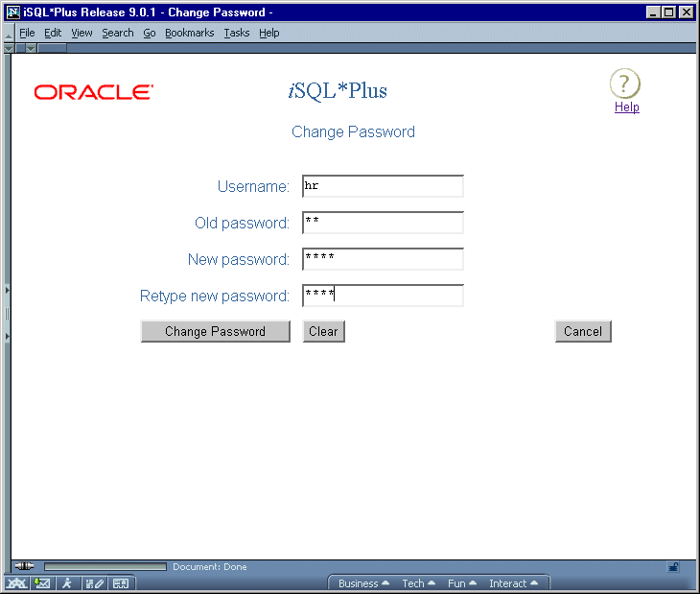Screen dimensions: 700x594
Task: Open the sidebar using left edge grippy
Action: [7, 313]
